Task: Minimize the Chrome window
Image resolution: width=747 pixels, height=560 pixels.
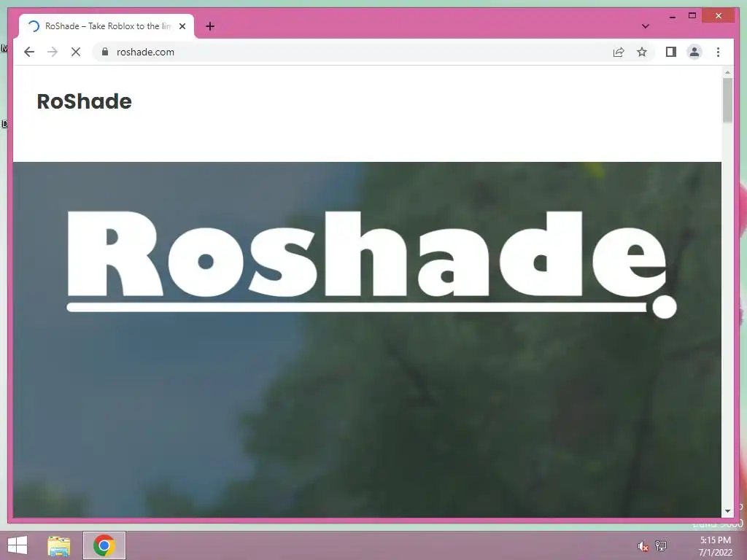Action: click(672, 16)
